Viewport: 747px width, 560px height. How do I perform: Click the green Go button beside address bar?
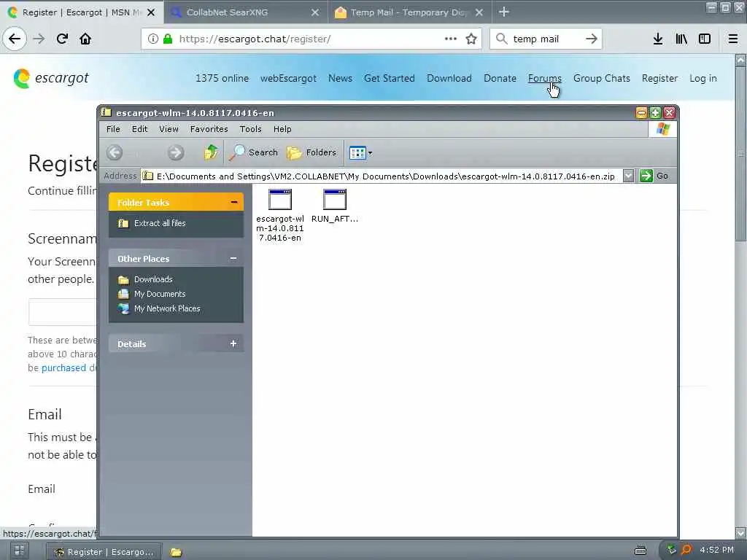[x=654, y=176]
